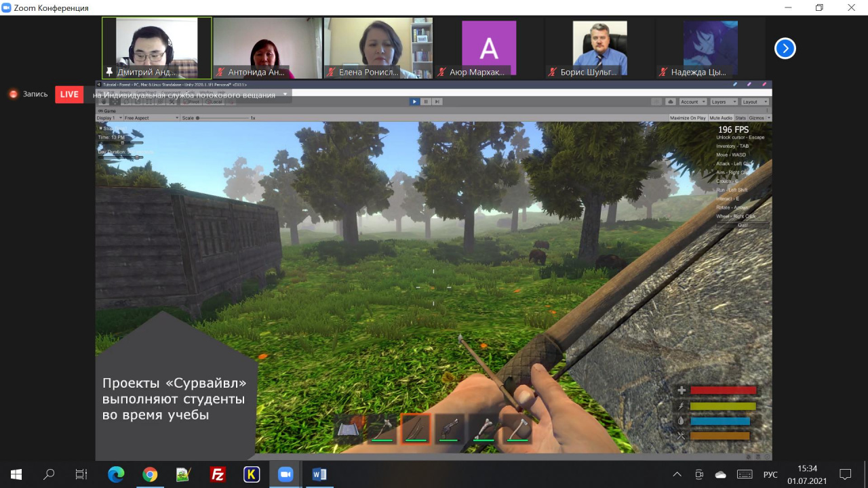Open the Layout dropdown
The height and width of the screenshot is (488, 868).
pyautogui.click(x=754, y=102)
